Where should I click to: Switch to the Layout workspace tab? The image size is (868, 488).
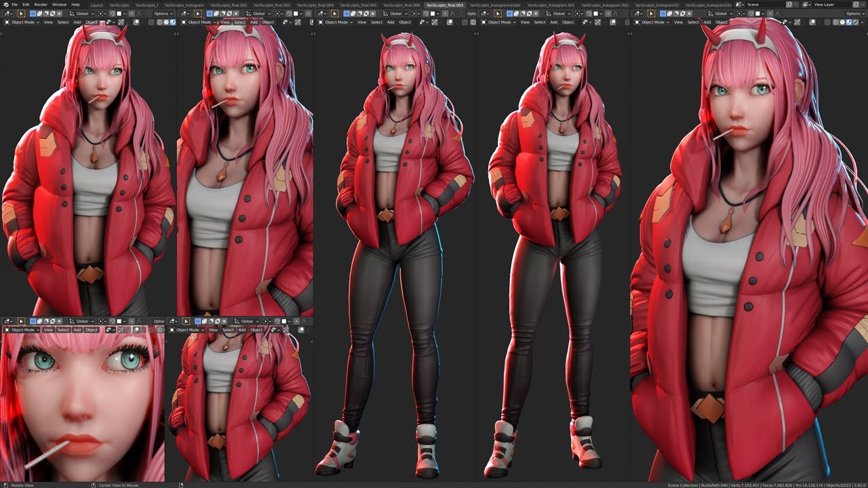tap(97, 5)
